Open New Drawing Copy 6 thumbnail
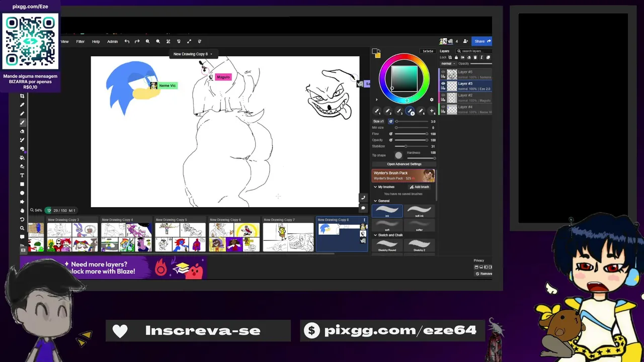 (x=234, y=235)
